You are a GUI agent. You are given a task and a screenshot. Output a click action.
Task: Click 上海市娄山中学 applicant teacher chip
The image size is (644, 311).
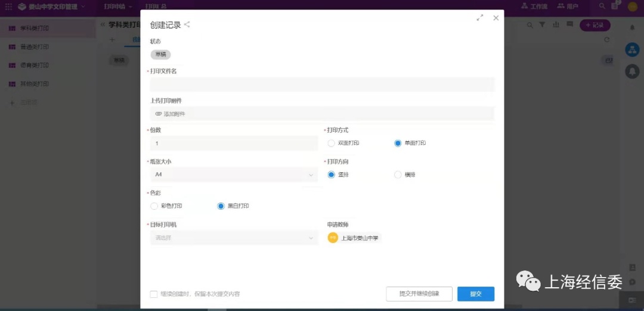(354, 238)
